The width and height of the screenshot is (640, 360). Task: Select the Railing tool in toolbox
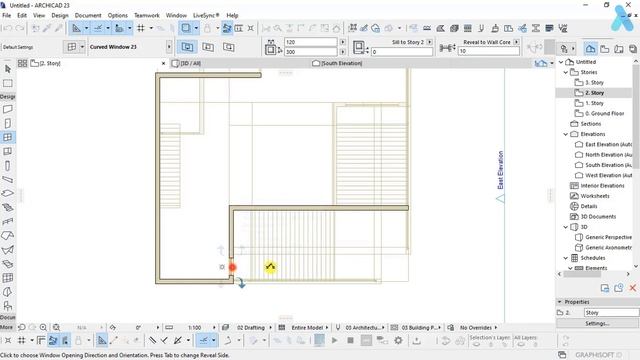point(8,222)
